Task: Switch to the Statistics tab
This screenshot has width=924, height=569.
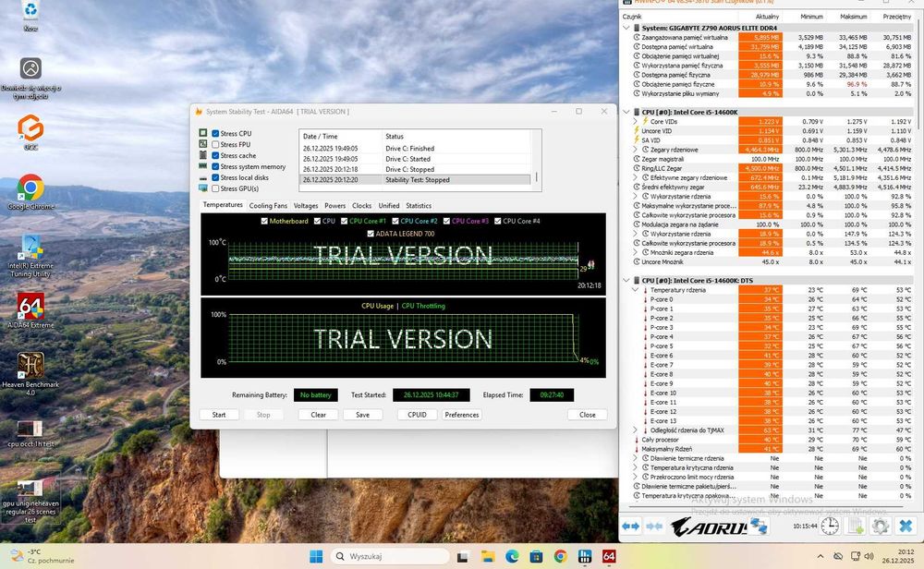Action: tap(419, 206)
